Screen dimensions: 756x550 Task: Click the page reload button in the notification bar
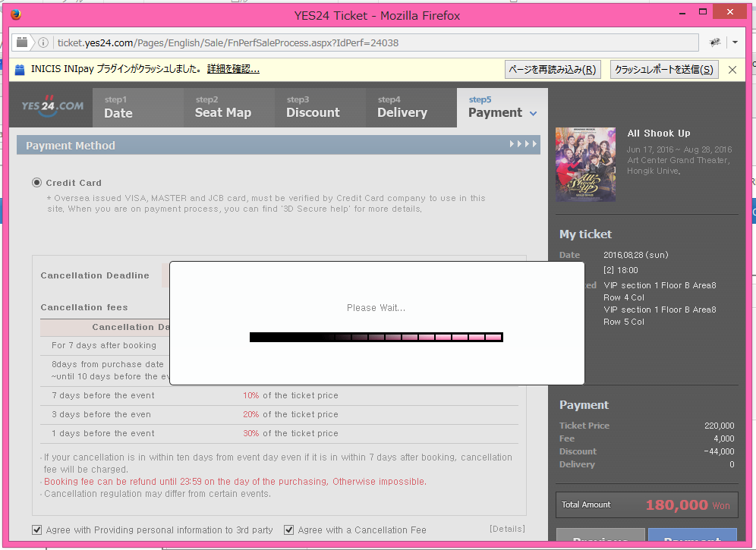(553, 69)
